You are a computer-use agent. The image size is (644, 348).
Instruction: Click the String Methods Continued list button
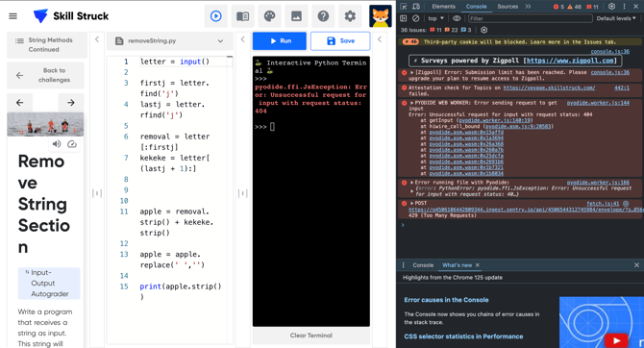pyautogui.click(x=47, y=45)
